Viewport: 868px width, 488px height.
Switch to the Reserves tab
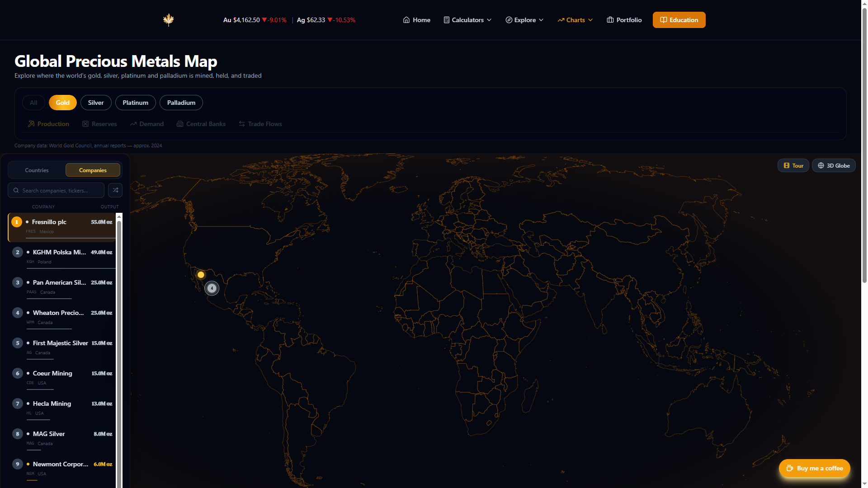click(x=99, y=124)
